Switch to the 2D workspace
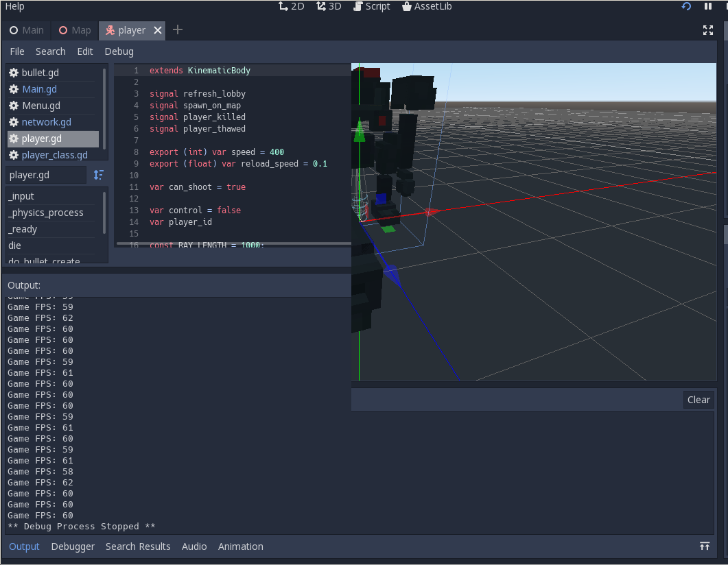The width and height of the screenshot is (728, 565). coord(292,6)
